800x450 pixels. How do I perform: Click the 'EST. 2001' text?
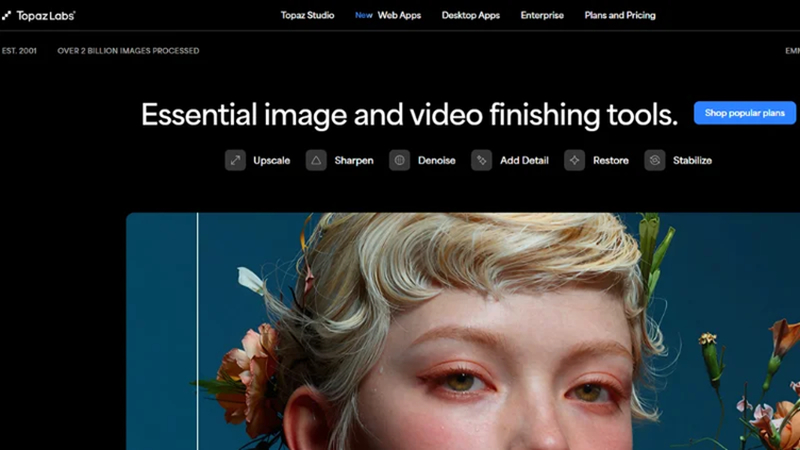tap(19, 51)
